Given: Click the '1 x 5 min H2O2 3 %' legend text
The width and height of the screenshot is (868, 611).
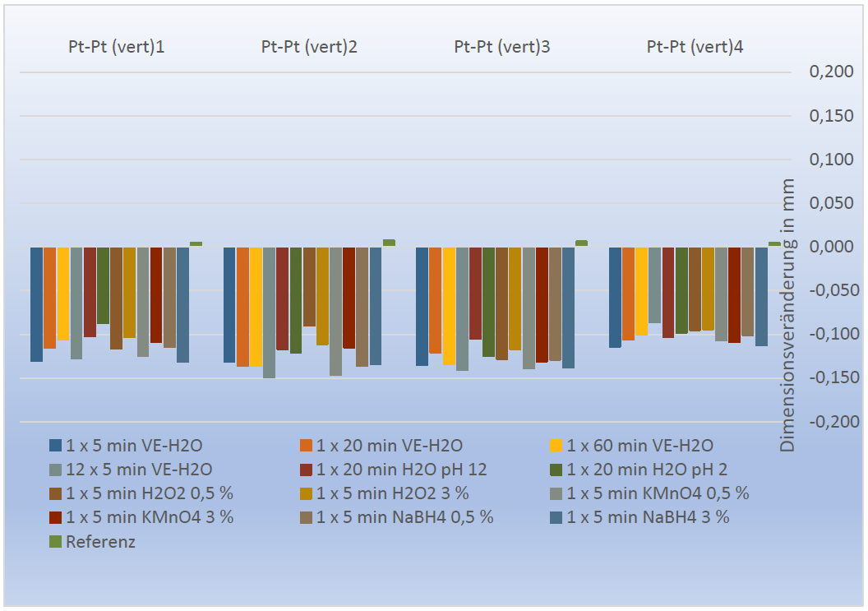Looking at the screenshot, I should [392, 493].
